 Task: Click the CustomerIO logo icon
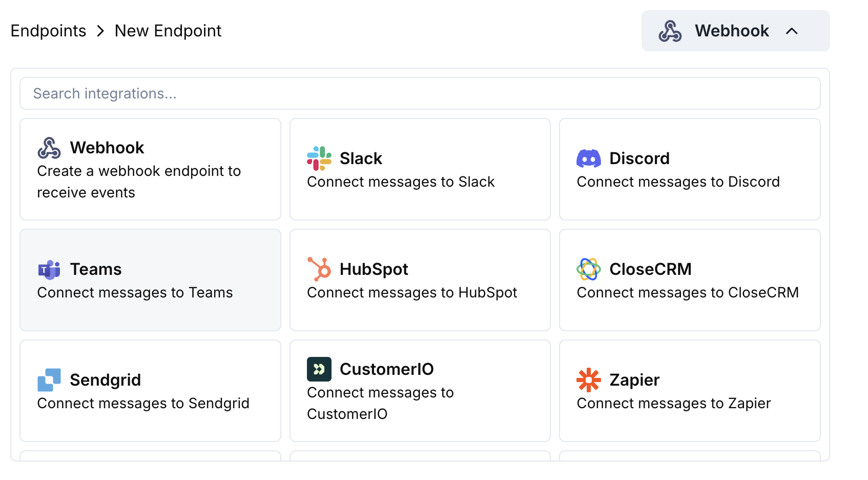coord(319,369)
